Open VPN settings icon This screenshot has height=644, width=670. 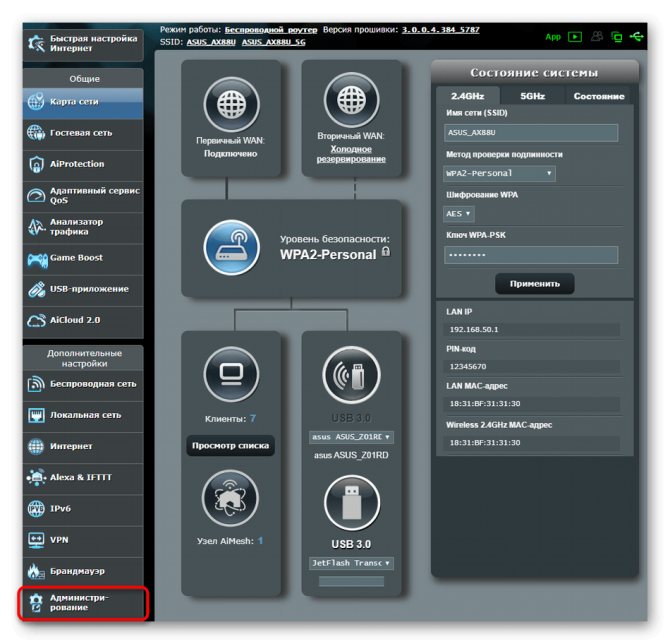tap(36, 540)
